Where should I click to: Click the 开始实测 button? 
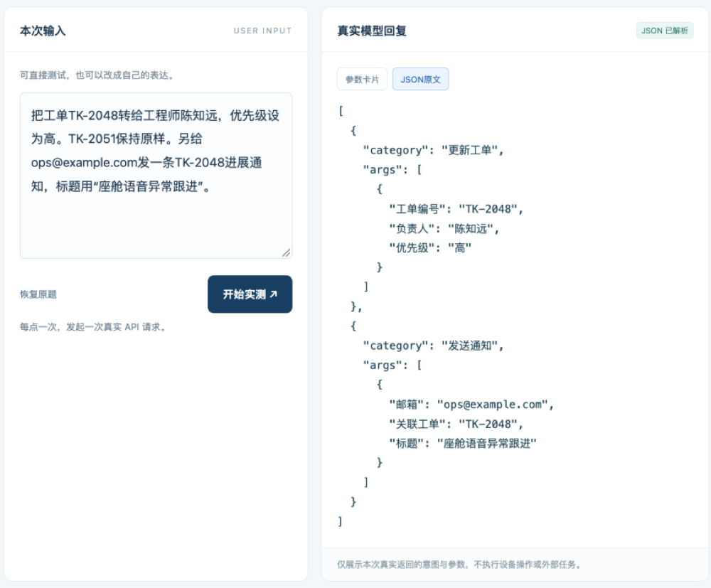point(250,294)
